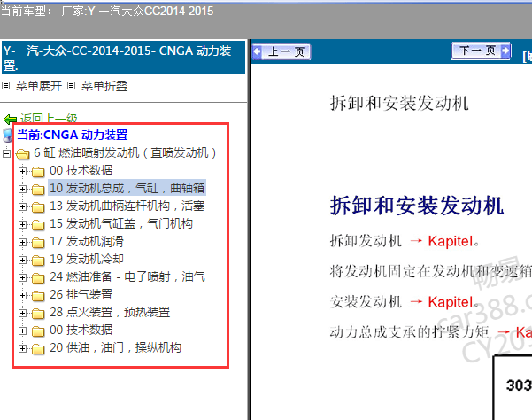Expand 24 燃油准备 node
Viewport: 532px width, 420px height.
tap(22, 277)
